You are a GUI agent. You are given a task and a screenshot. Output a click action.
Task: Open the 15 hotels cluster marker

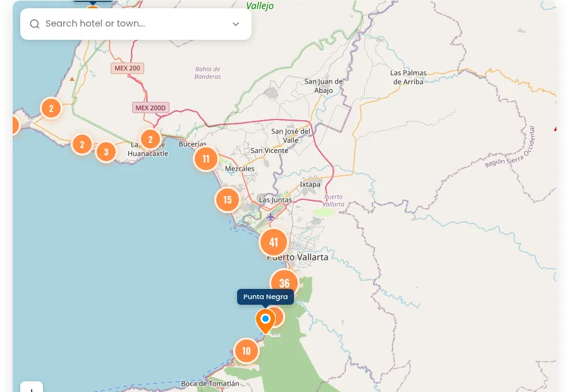click(228, 200)
